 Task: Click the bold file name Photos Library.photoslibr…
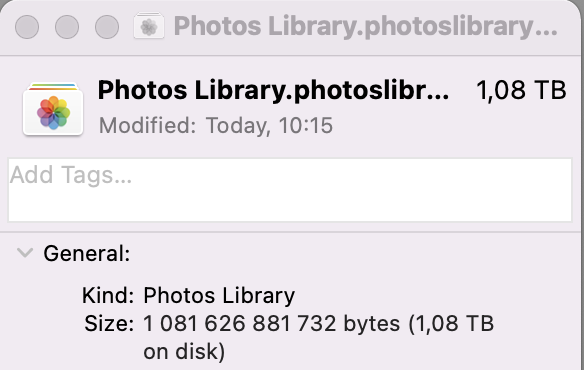(x=273, y=91)
